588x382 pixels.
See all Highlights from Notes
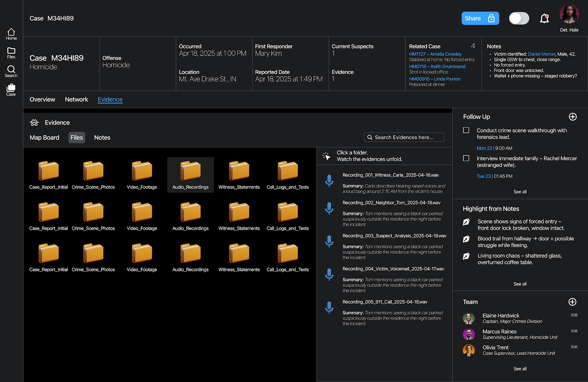pos(520,284)
